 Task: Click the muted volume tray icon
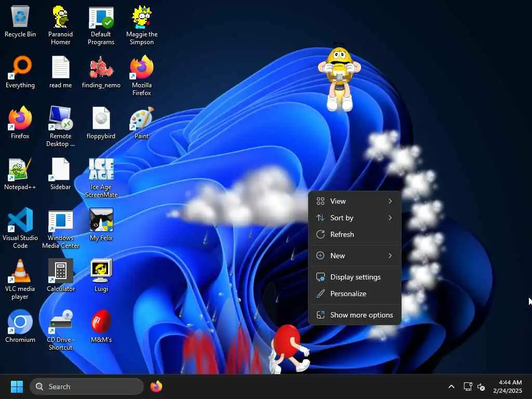pyautogui.click(x=481, y=387)
